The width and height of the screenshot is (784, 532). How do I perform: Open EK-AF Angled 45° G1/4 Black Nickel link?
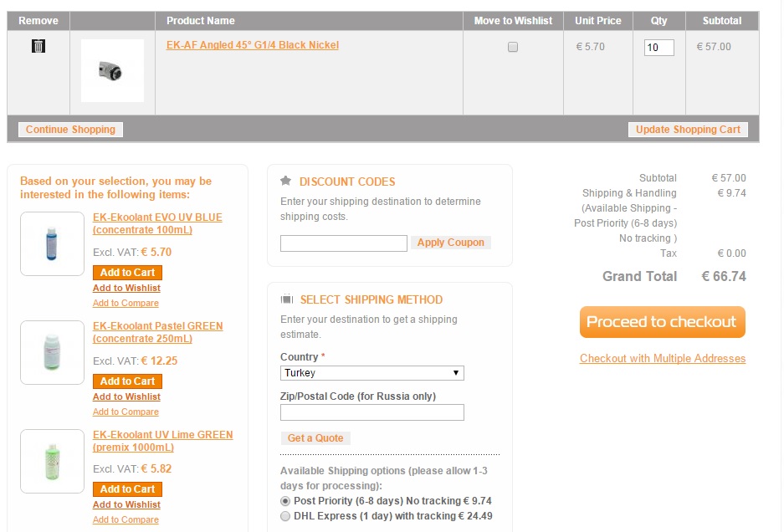point(253,45)
